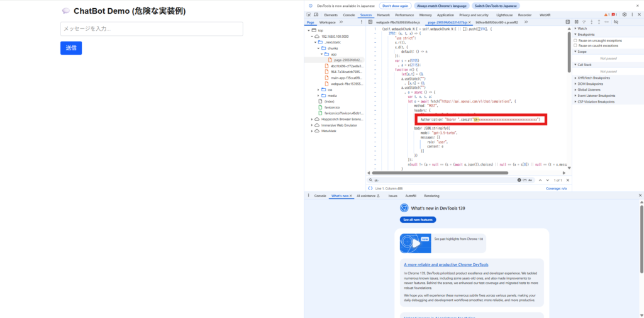644x318 pixels.
Task: Close the What's new drawer tab
Action: (x=351, y=196)
